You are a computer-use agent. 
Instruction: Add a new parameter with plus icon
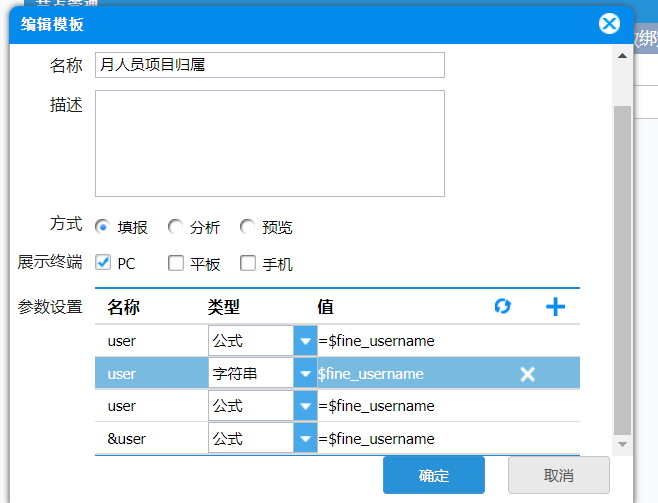[555, 306]
